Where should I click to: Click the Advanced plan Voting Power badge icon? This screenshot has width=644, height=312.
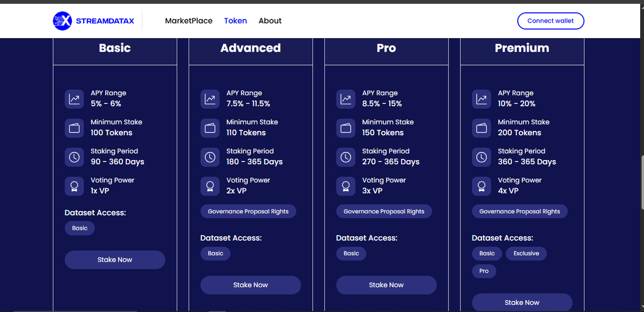click(210, 186)
